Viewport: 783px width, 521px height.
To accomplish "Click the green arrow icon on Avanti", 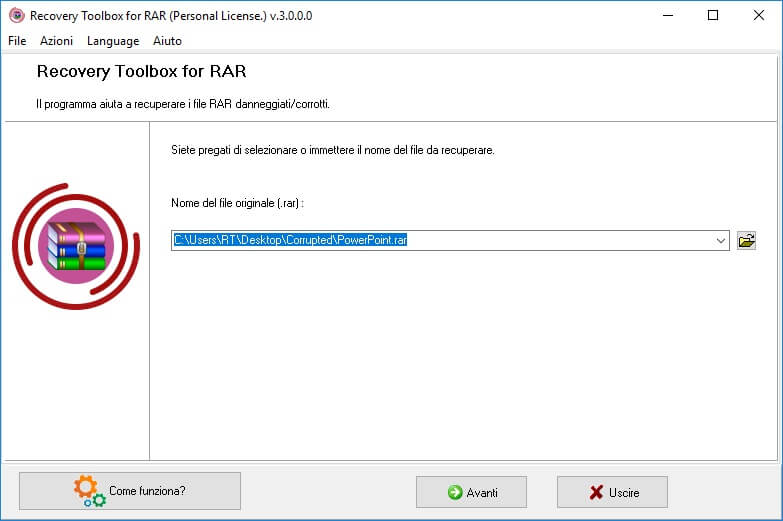I will click(455, 492).
